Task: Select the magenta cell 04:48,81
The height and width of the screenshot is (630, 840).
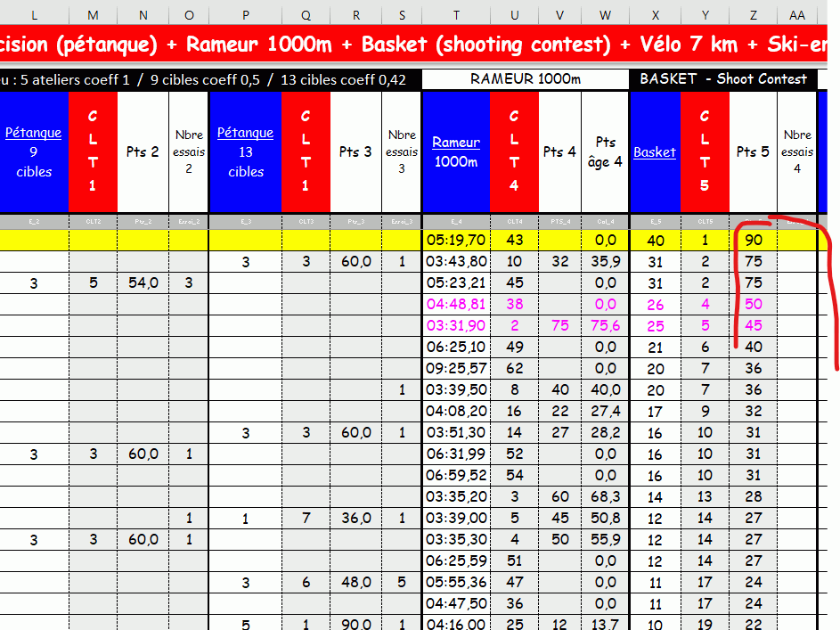Action: [x=456, y=304]
